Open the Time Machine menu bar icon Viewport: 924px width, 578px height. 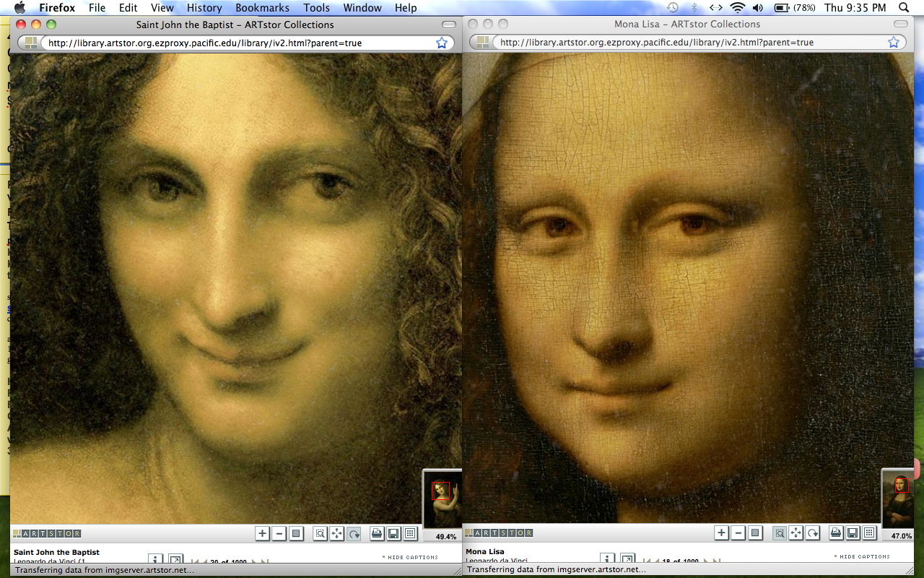coord(673,8)
